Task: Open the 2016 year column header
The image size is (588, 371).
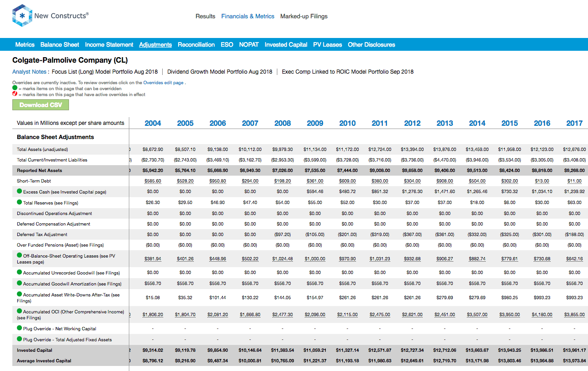Action: pos(542,123)
